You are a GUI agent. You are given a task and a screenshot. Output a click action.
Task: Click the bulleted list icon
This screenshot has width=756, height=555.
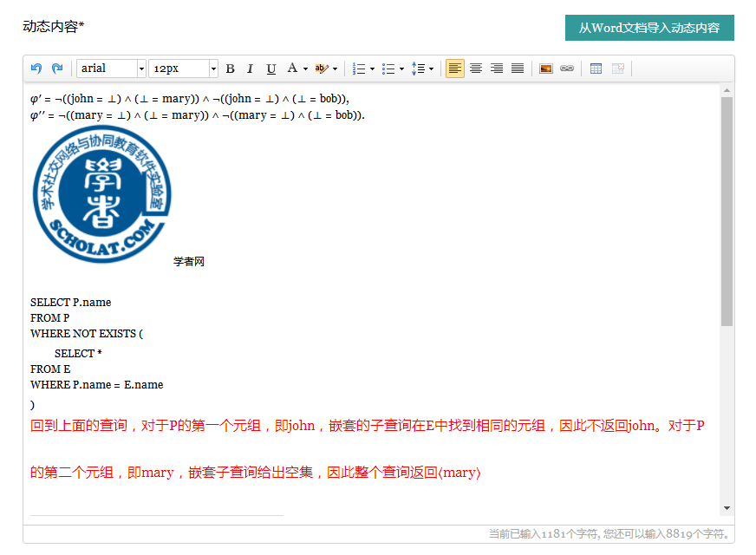pos(388,69)
